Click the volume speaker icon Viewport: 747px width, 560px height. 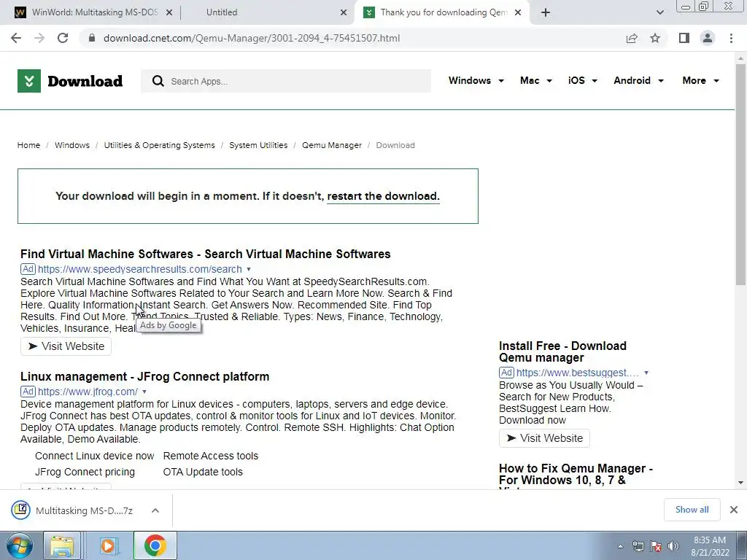[673, 546]
